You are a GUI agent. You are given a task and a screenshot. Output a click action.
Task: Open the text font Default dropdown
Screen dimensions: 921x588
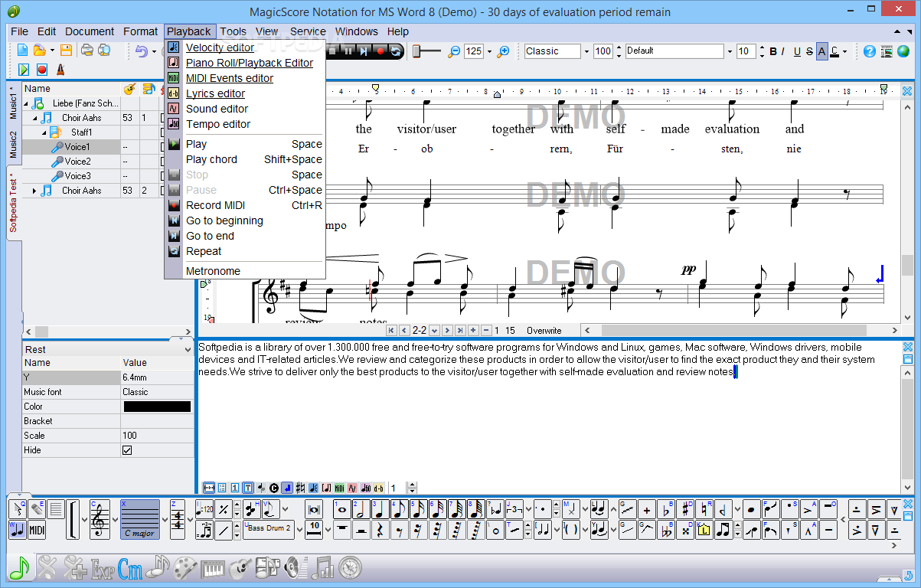coord(729,51)
